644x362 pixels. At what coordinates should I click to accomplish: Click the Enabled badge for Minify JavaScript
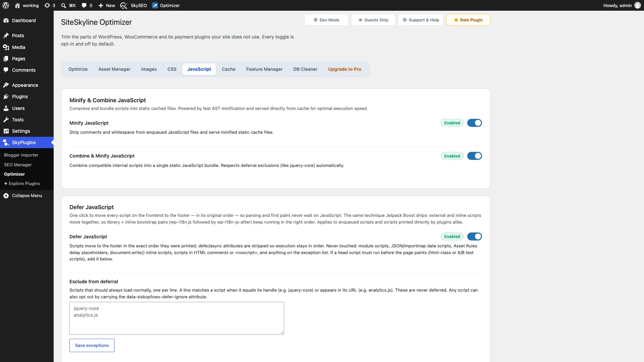pyautogui.click(x=452, y=123)
